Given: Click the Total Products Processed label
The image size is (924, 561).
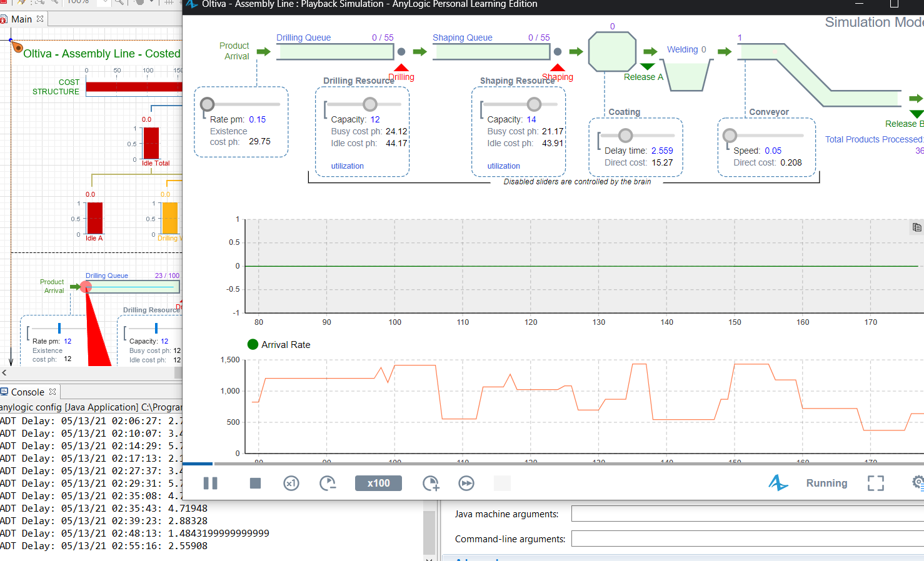Looking at the screenshot, I should [x=874, y=139].
